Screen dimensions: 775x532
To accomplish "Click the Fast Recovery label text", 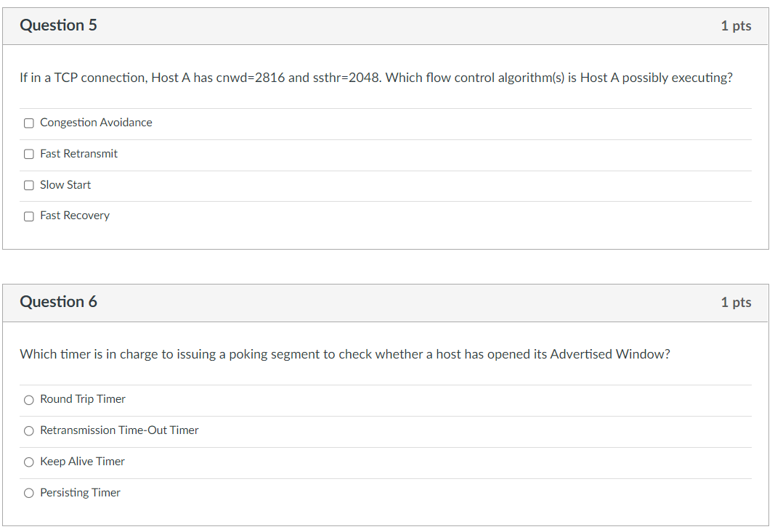I will (x=74, y=216).
